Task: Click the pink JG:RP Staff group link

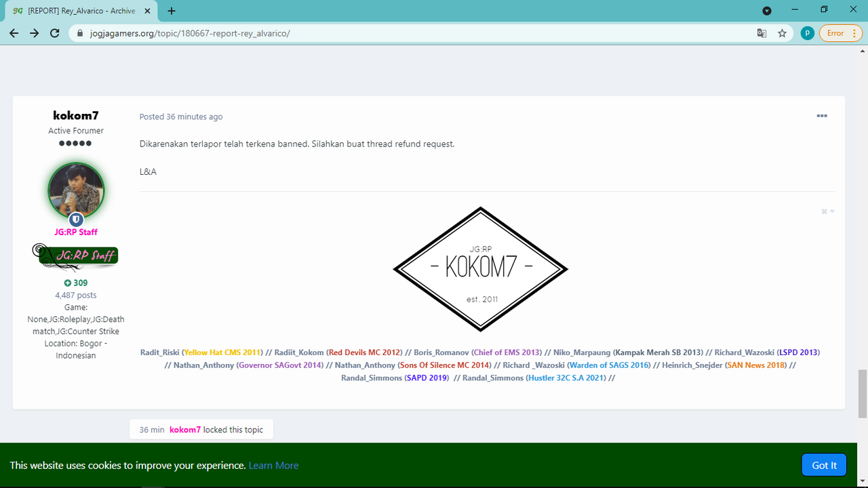Action: pyautogui.click(x=76, y=232)
